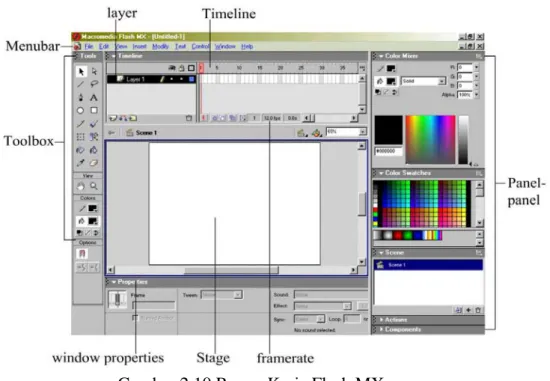Select the Free Transform tool
This screenshot has height=381, width=550.
tap(81, 137)
